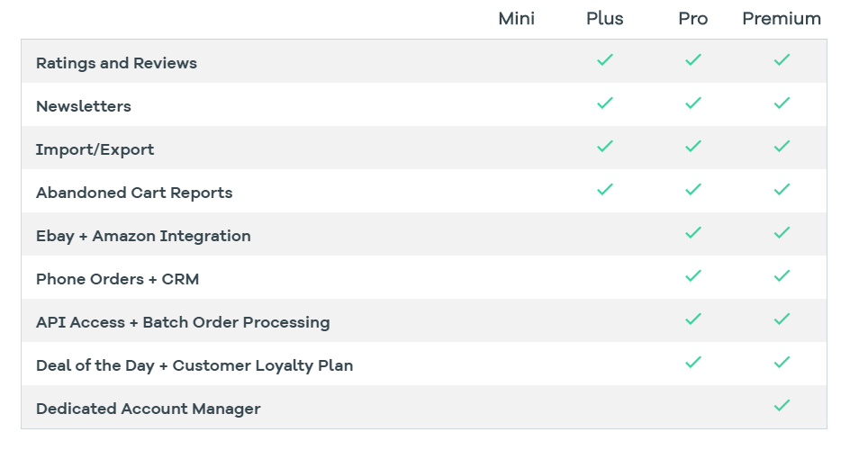Select the Plus plan column header
Screen dimensions: 868x468
pos(604,19)
